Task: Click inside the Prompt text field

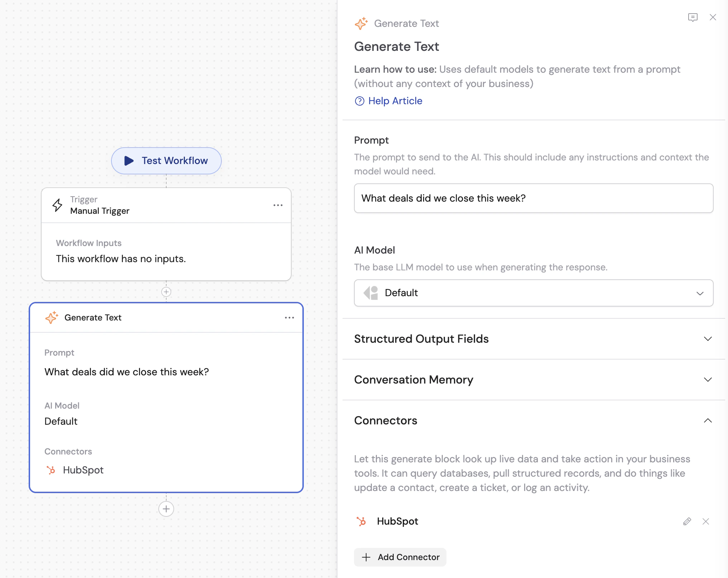Action: point(533,198)
